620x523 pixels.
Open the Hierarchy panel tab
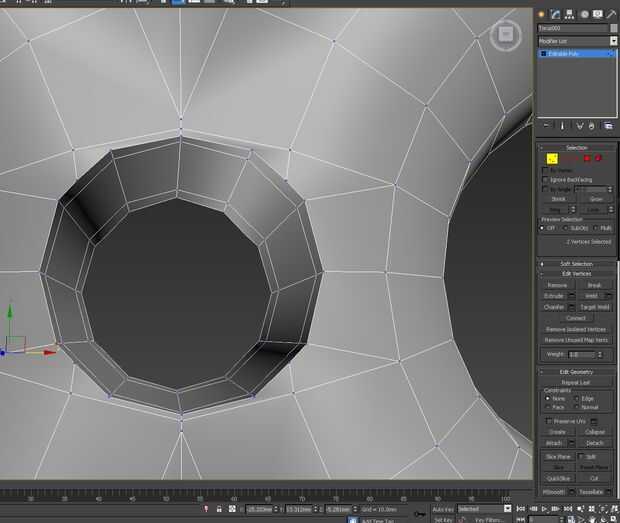pos(569,14)
